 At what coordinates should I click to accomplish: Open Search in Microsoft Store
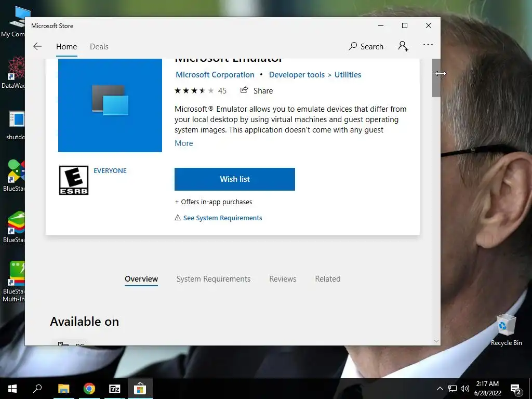[366, 46]
